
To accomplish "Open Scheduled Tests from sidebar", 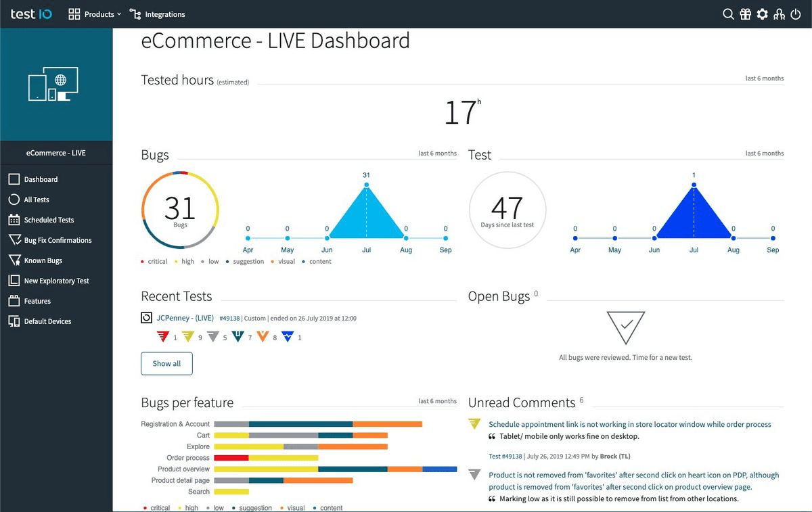I will 49,220.
